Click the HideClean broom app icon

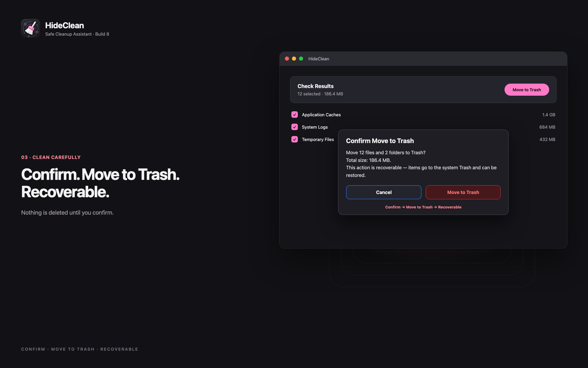(31, 28)
